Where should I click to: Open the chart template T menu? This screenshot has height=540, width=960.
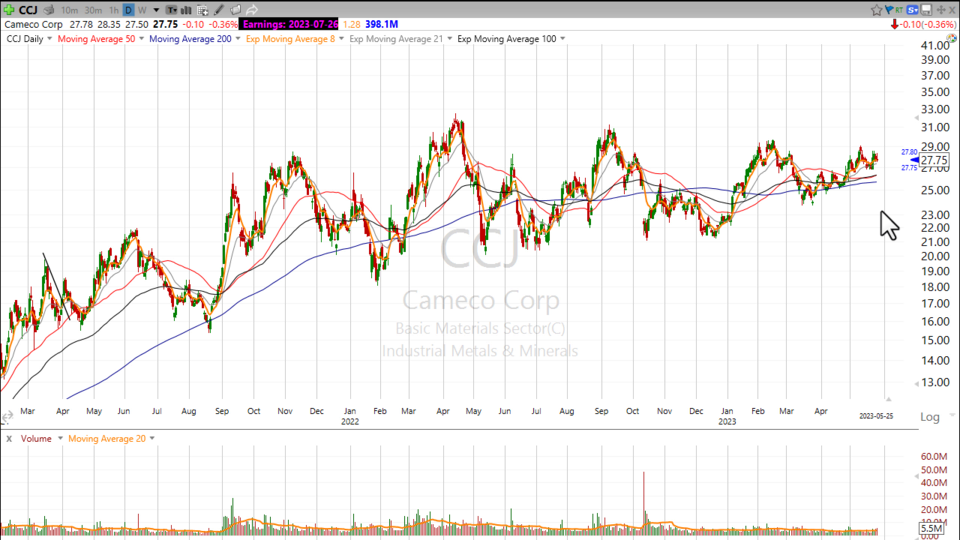(171, 10)
